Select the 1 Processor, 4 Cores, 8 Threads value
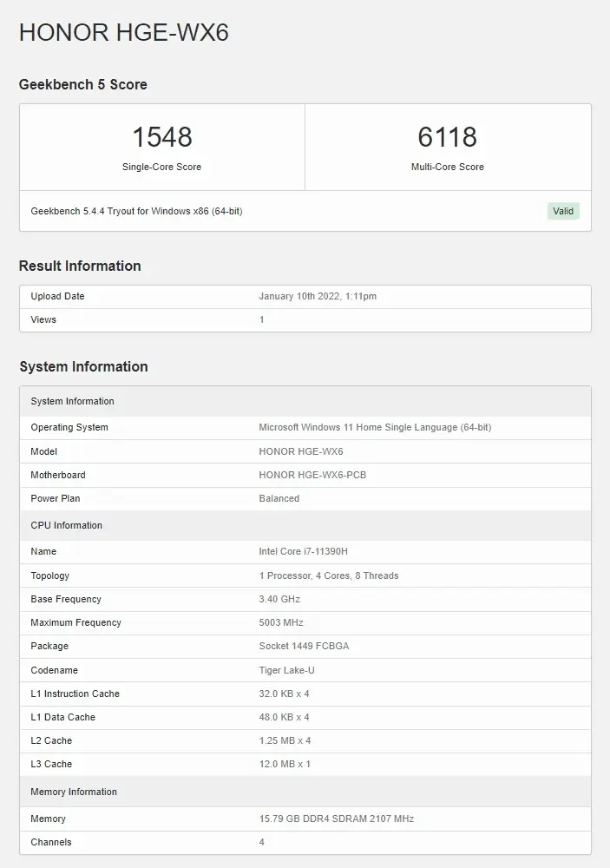 329,575
